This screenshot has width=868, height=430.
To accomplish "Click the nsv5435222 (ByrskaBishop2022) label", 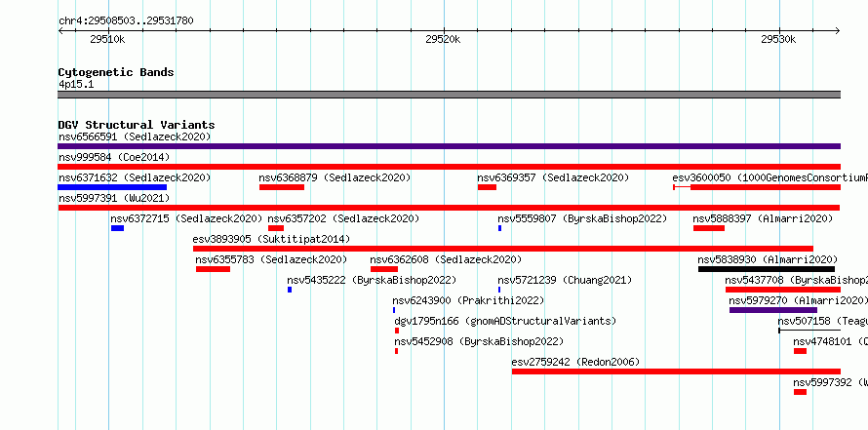I will (x=372, y=280).
